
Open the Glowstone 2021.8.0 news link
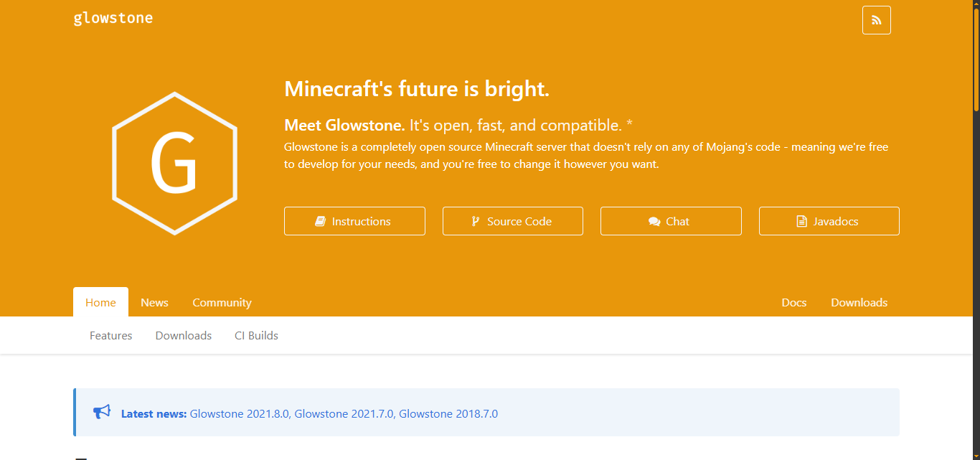tap(239, 413)
